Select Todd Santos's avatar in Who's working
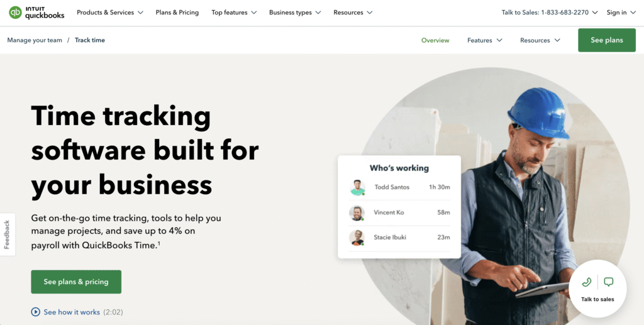 pos(357,187)
